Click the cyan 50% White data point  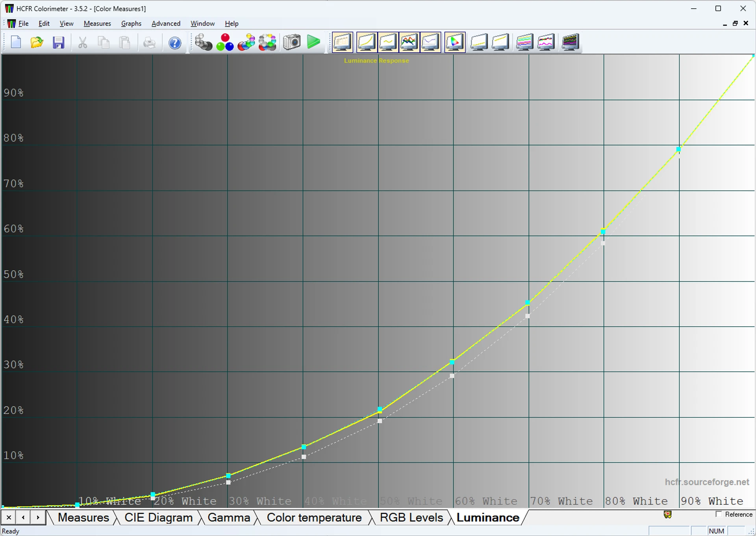(380, 409)
